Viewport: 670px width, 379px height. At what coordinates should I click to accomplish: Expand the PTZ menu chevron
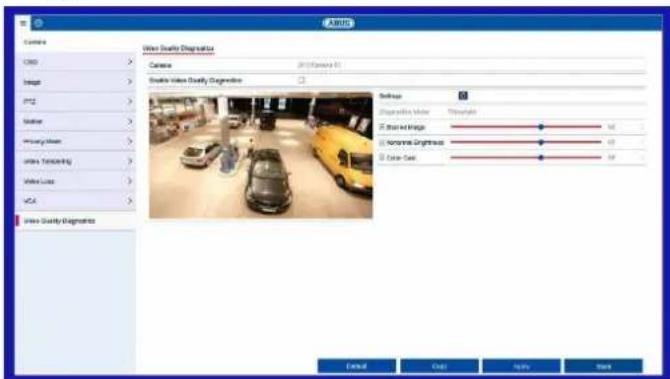[x=130, y=102]
